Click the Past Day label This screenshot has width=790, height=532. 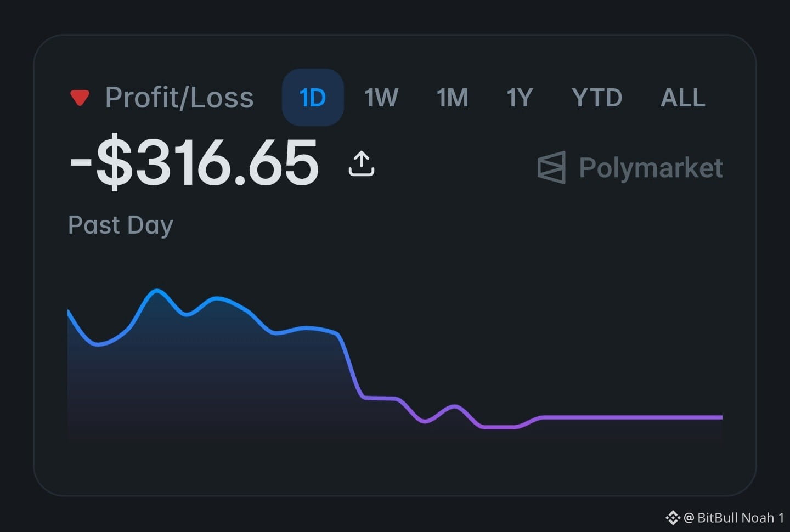point(121,225)
